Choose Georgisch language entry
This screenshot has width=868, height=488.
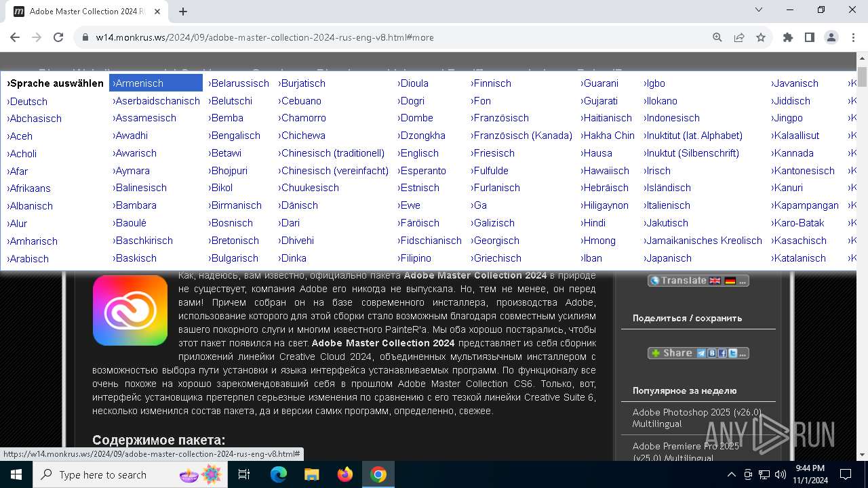[495, 241]
